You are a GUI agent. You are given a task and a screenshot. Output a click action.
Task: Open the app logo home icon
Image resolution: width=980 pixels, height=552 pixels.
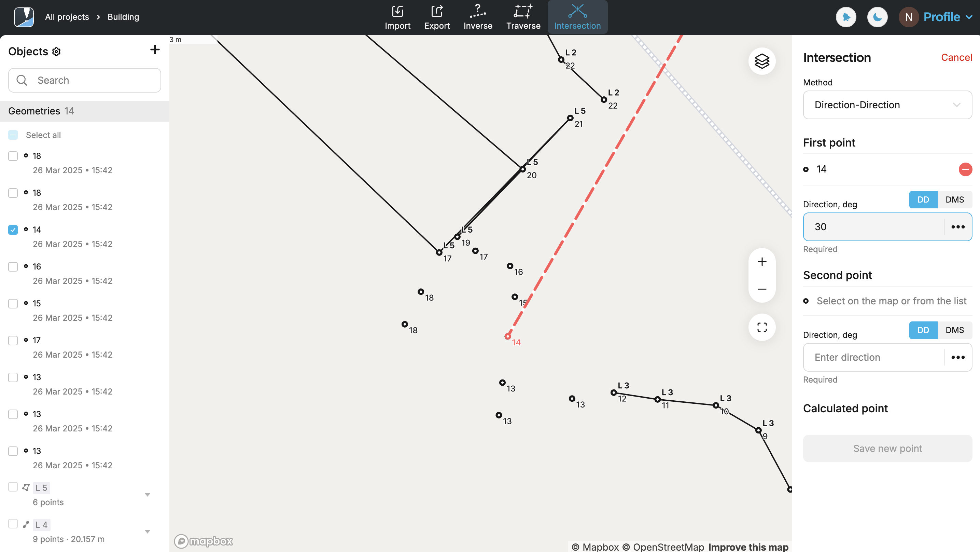(24, 17)
